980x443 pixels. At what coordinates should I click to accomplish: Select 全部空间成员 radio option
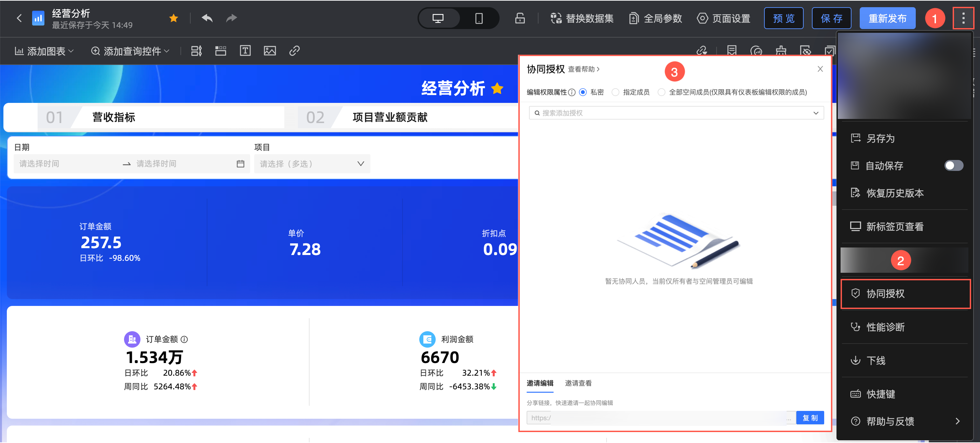662,92
